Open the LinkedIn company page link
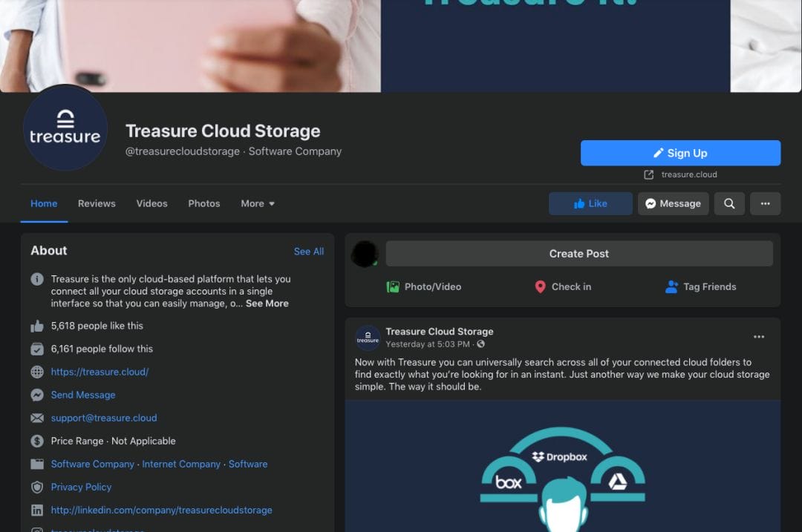Viewport: 802px width, 532px height. point(161,510)
